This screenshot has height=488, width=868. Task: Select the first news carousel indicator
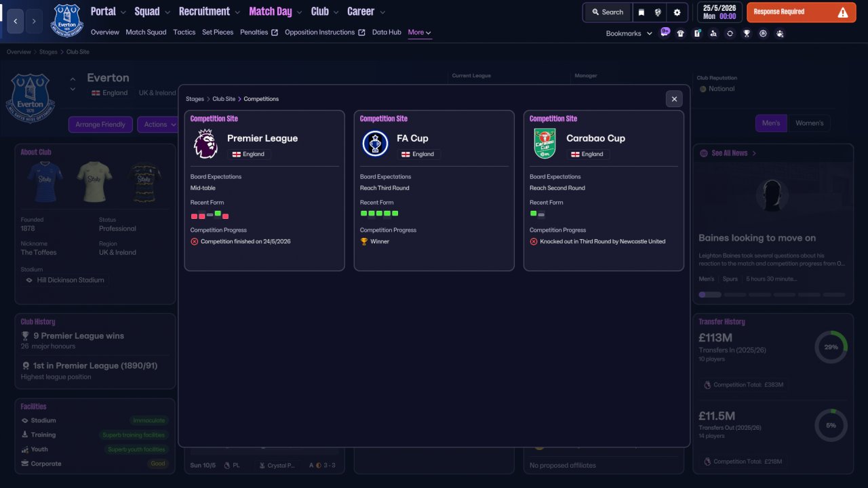(710, 295)
